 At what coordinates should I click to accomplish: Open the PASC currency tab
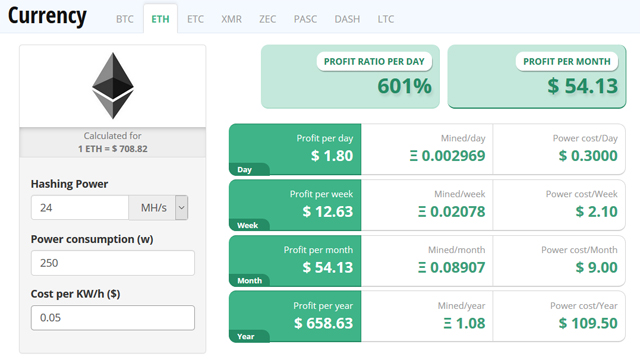(x=305, y=19)
